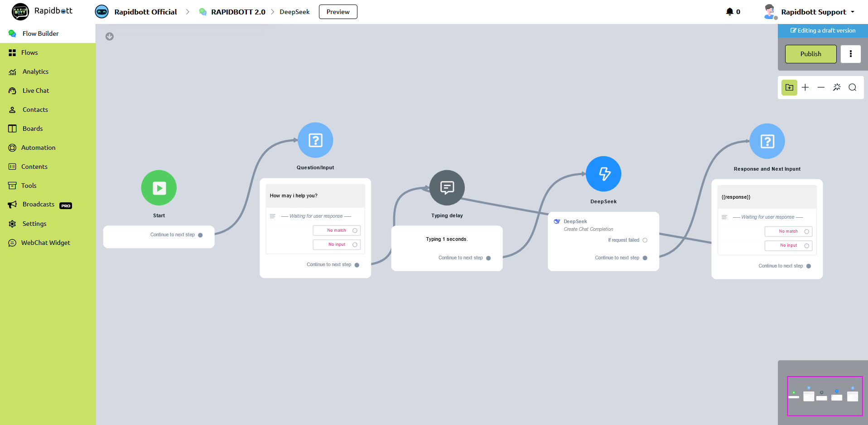
Task: Select the DeepSeek lightning bolt node icon
Action: (603, 174)
